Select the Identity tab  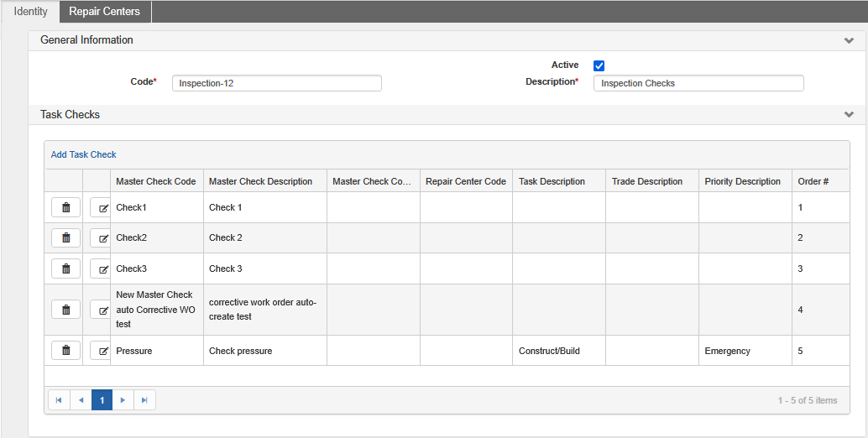tap(30, 12)
